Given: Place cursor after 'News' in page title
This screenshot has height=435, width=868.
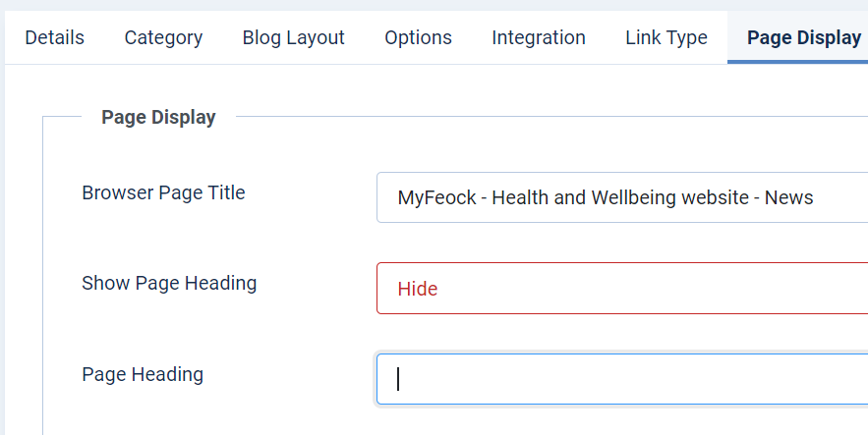Looking at the screenshot, I should coord(815,197).
